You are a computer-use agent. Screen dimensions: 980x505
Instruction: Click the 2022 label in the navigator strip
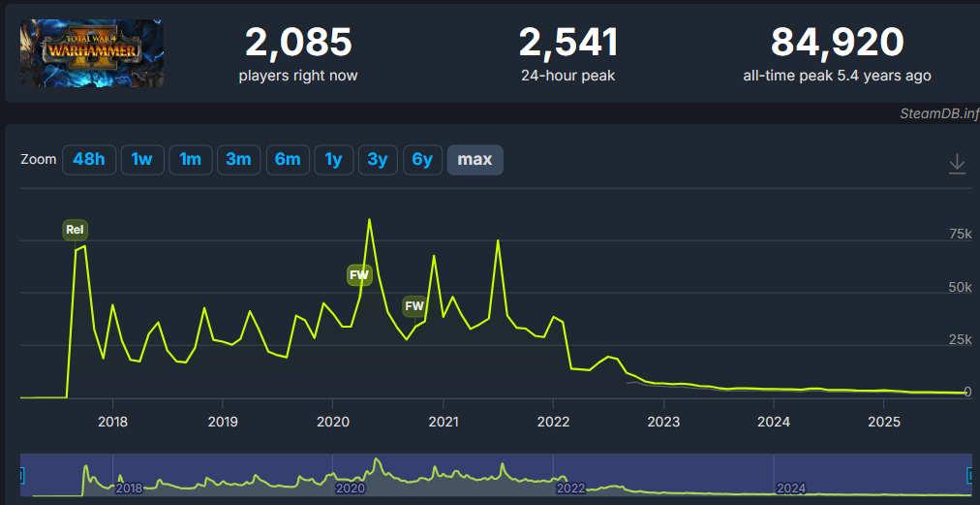(x=570, y=489)
